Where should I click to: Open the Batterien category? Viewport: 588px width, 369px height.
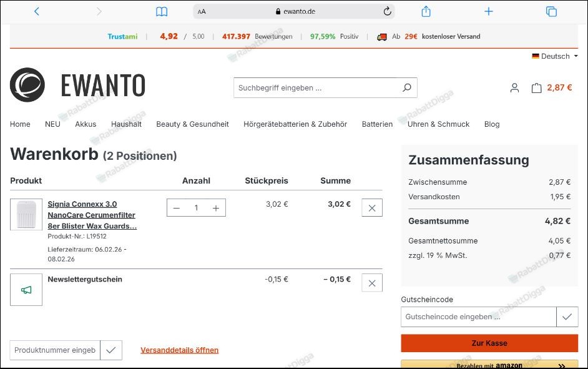[377, 124]
